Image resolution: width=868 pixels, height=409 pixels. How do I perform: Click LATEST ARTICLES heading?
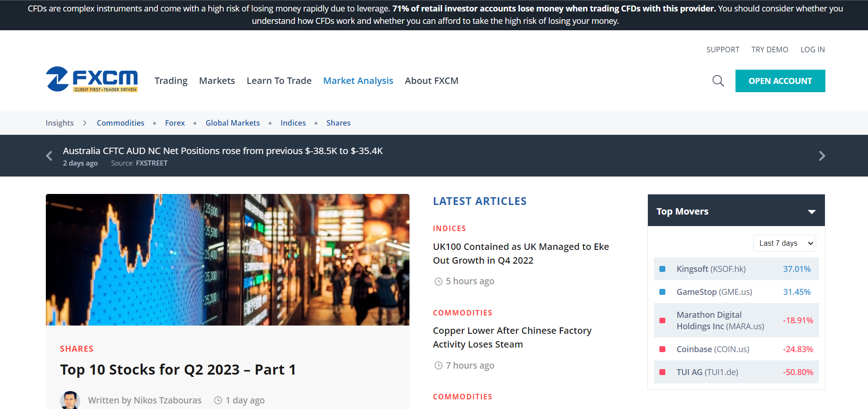[480, 201]
